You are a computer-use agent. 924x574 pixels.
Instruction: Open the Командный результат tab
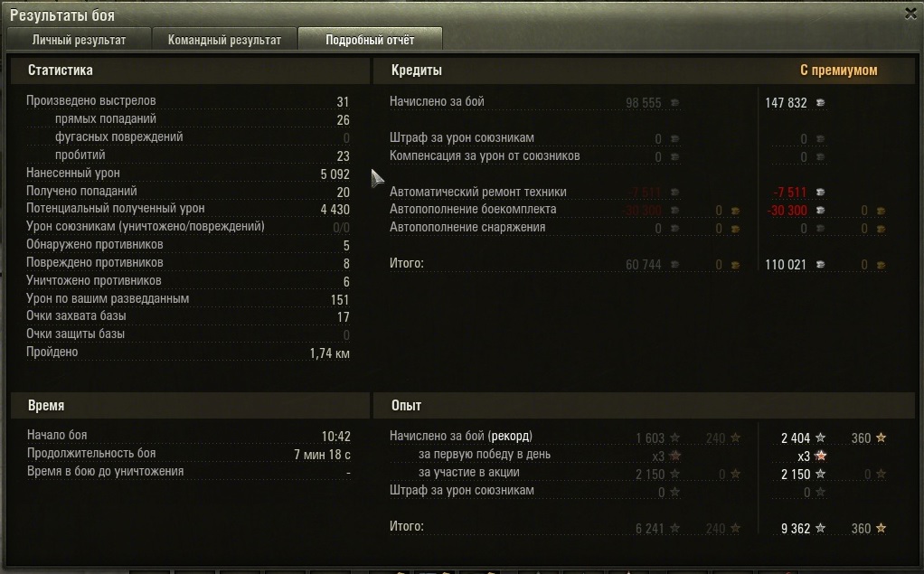[224, 40]
